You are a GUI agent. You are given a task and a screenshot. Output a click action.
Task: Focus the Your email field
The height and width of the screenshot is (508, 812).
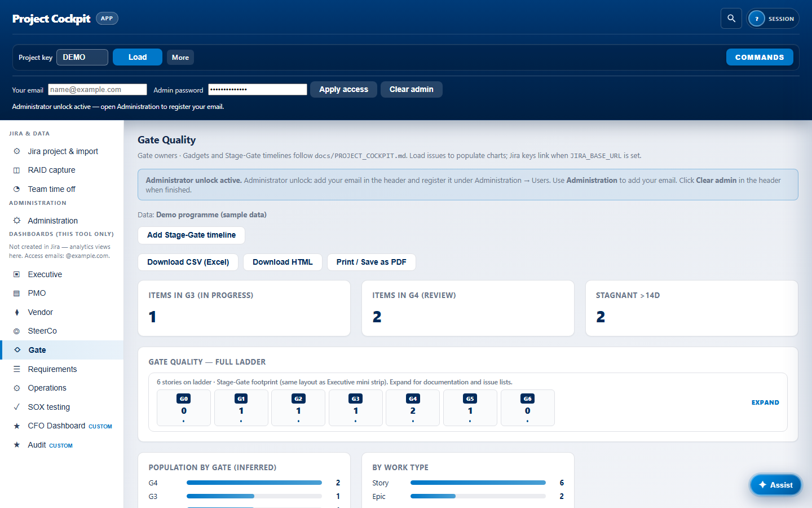tap(98, 89)
